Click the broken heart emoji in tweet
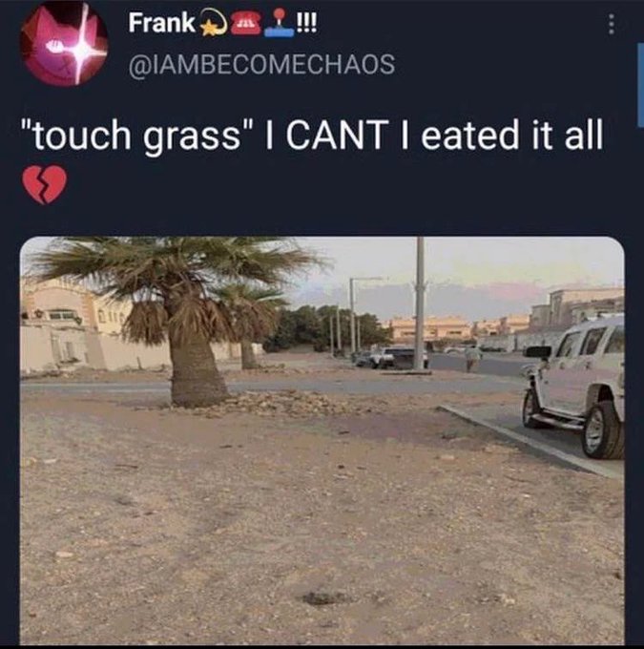The width and height of the screenshot is (644, 649). pos(44,184)
